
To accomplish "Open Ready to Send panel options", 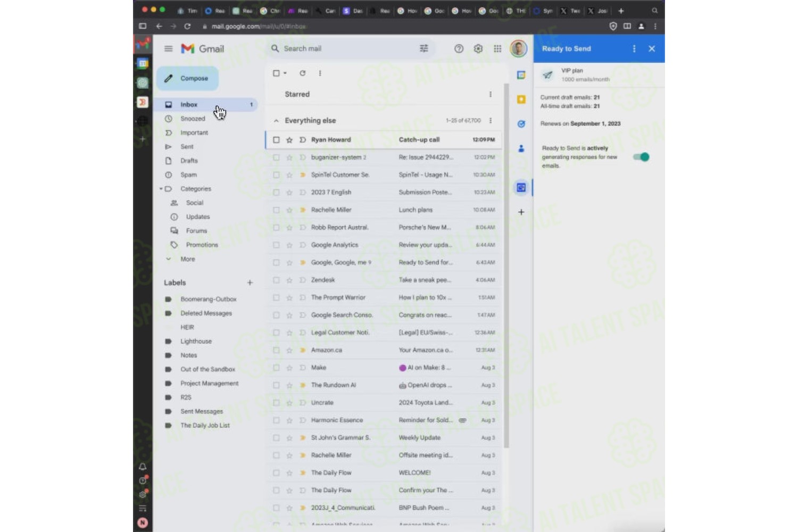I will pos(634,48).
